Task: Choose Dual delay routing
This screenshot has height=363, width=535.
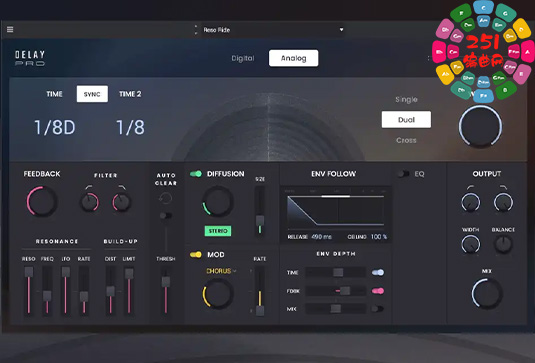Action: click(x=406, y=119)
